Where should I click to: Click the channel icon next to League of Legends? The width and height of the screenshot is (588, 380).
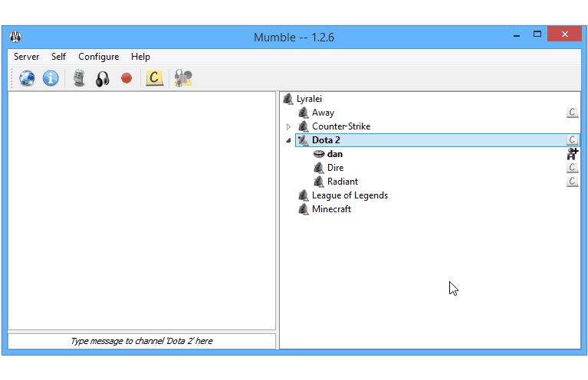(303, 195)
